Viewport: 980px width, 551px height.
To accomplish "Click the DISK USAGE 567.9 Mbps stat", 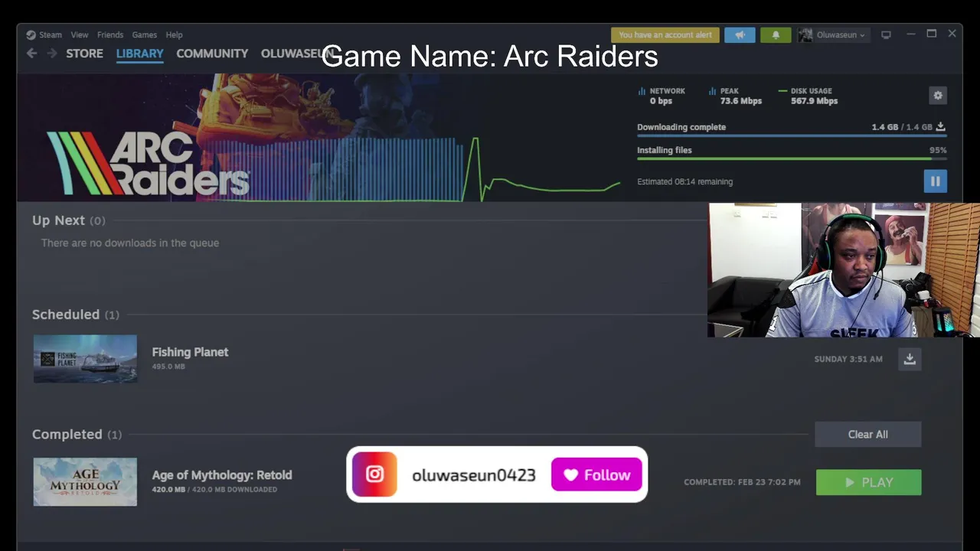I will point(808,96).
